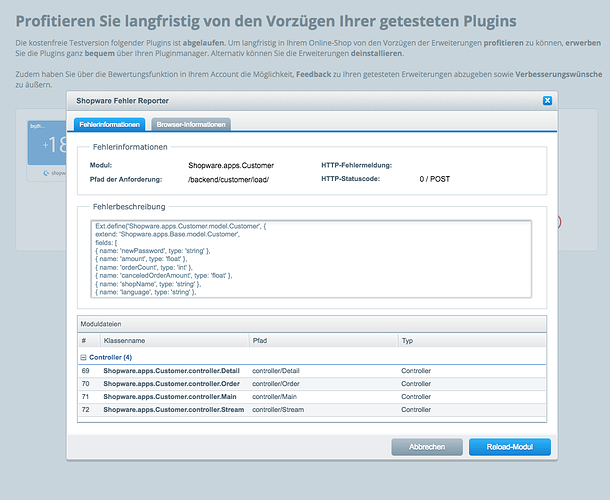This screenshot has width=610, height=500.
Task: Click the controller/Detail path cell
Action: click(276, 371)
